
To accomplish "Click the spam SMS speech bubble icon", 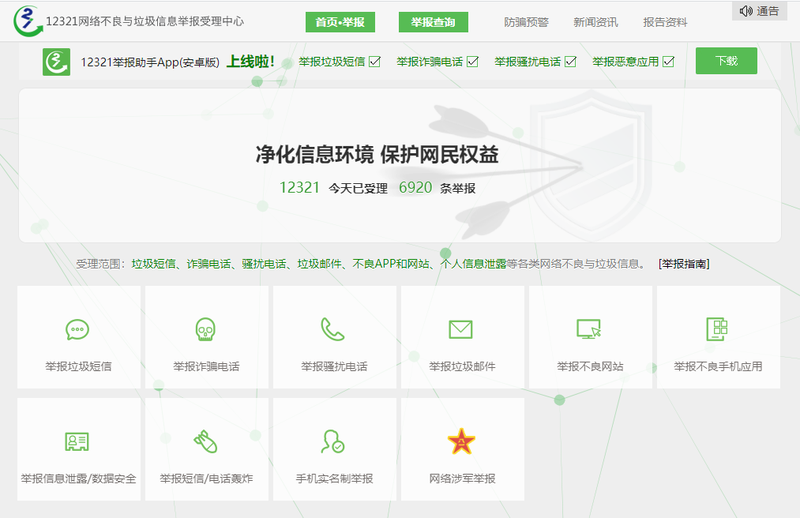I will pos(78,330).
